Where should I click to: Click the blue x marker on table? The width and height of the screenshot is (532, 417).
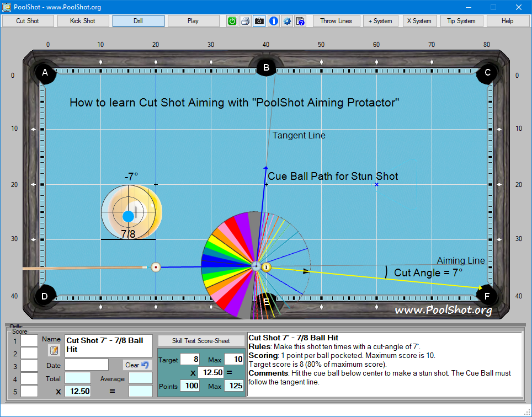click(x=376, y=184)
